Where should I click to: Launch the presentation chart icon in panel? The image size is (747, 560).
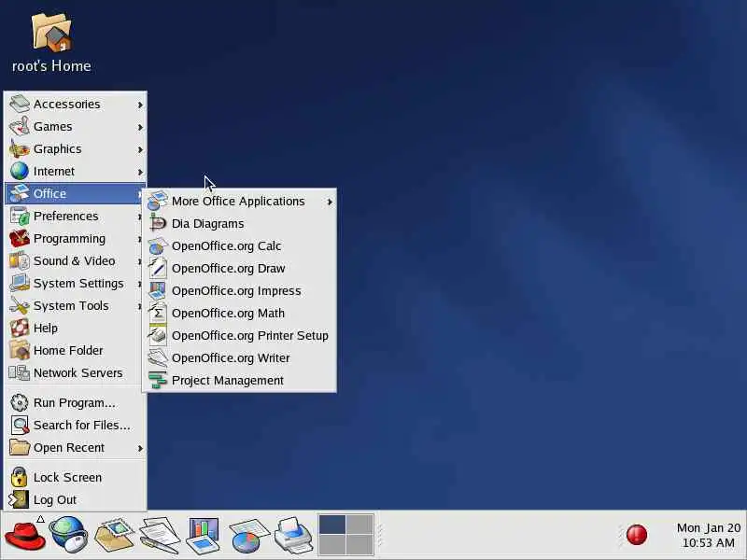(x=204, y=535)
